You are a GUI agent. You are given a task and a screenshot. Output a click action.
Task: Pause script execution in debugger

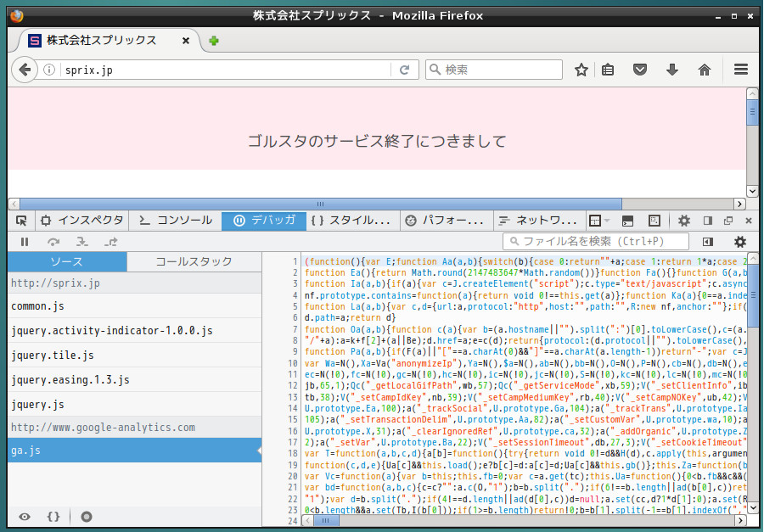25,242
